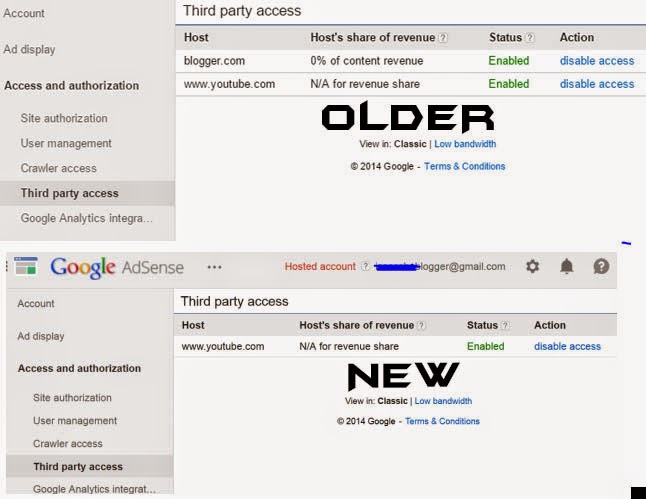This screenshot has height=499, width=646.
Task: Click the Action column header in upper table
Action: pos(577,37)
